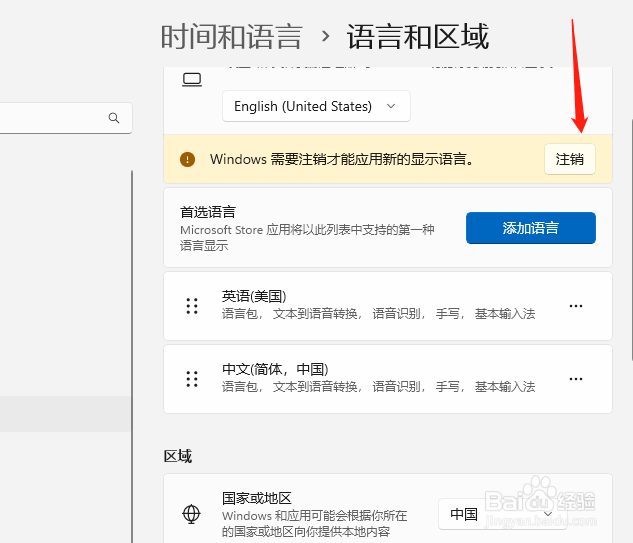Click drag handle for 英语(美国)
The width and height of the screenshot is (633, 543).
point(192,306)
